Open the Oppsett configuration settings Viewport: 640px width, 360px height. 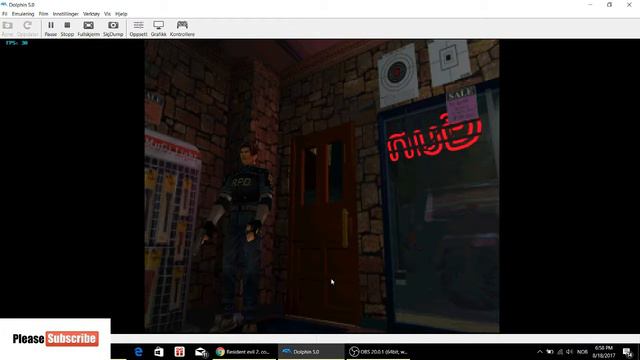point(138,29)
